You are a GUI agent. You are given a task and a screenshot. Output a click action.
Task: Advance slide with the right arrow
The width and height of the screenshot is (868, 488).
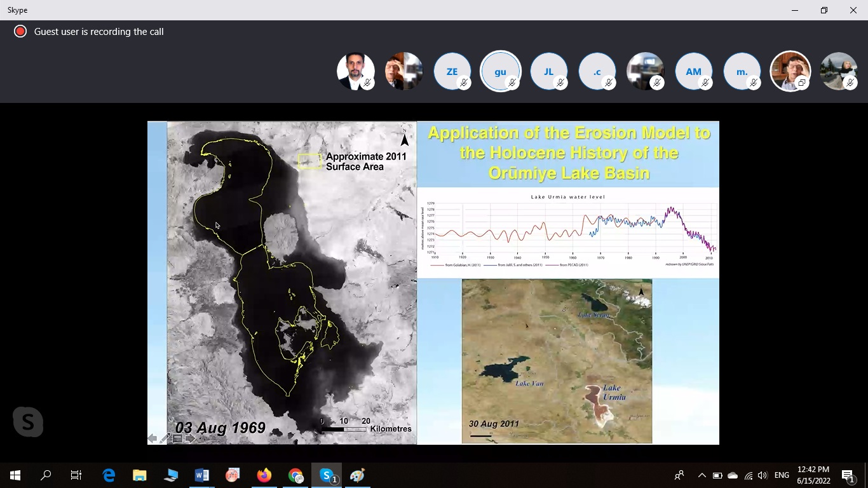point(190,438)
